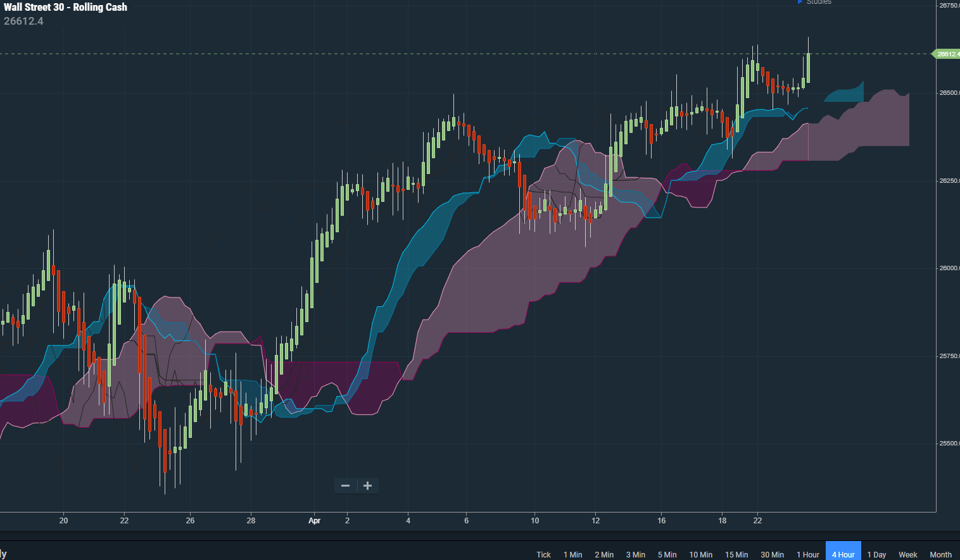
Task: Select the 1 Hour timeframe
Action: click(808, 554)
